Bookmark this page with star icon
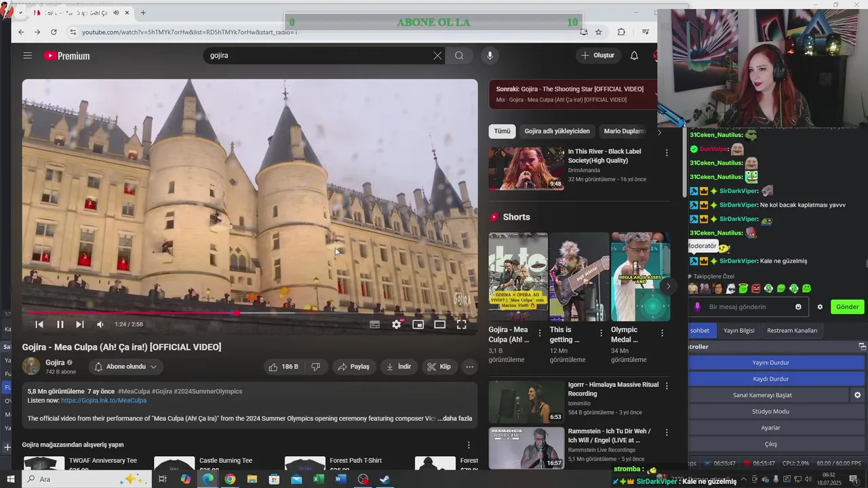 pos(598,32)
